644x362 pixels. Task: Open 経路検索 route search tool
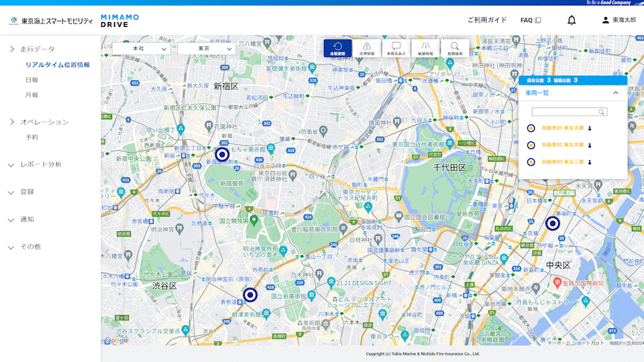[455, 48]
